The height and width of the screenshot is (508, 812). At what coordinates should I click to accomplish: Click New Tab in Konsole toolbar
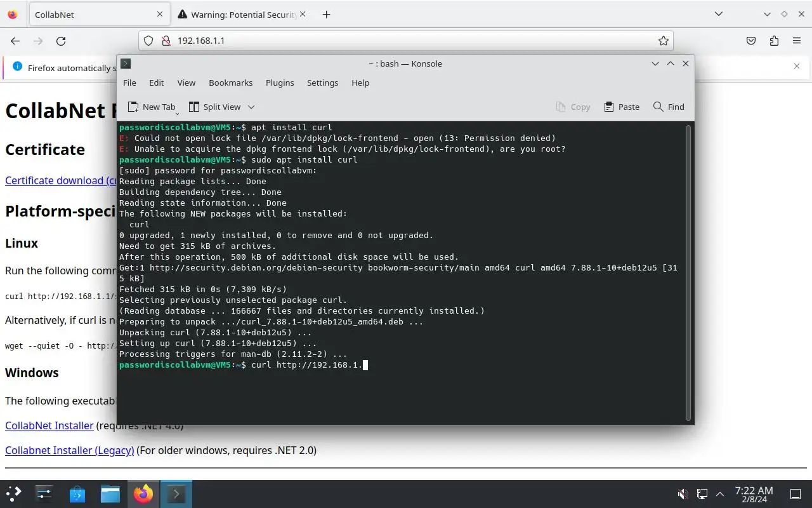152,107
